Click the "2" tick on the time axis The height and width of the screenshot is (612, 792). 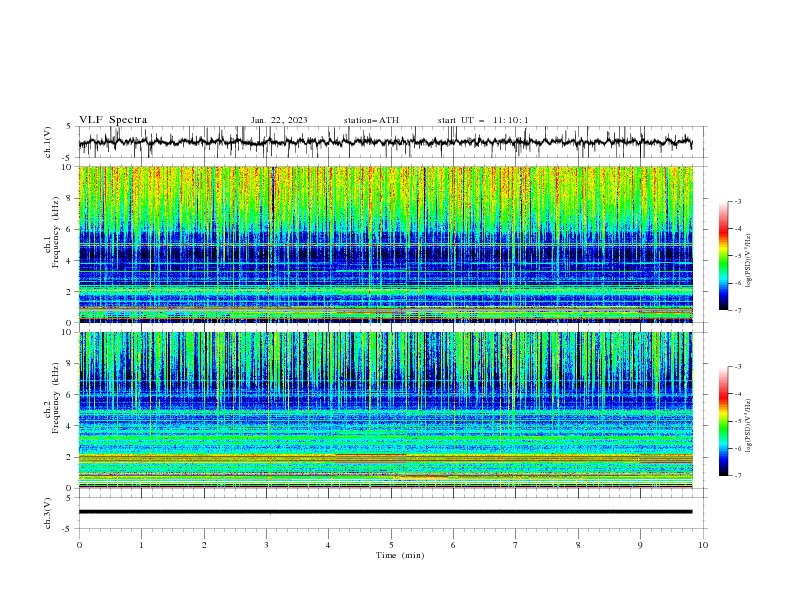click(x=204, y=545)
